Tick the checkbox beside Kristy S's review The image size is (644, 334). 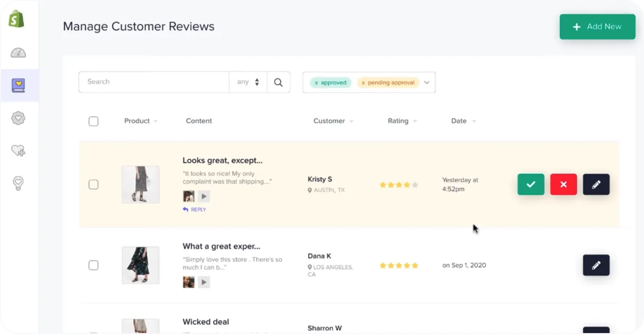tap(93, 184)
